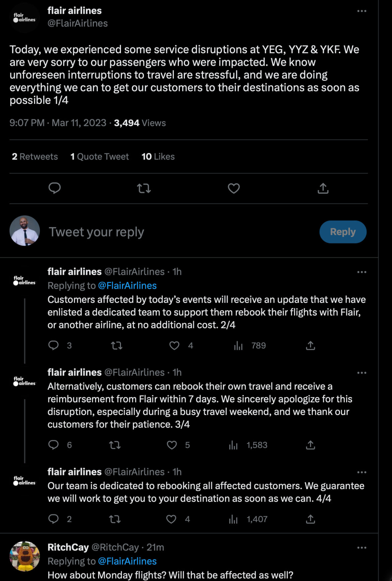Open the 2 Retweets list
This screenshot has height=581, width=392.
click(35, 157)
